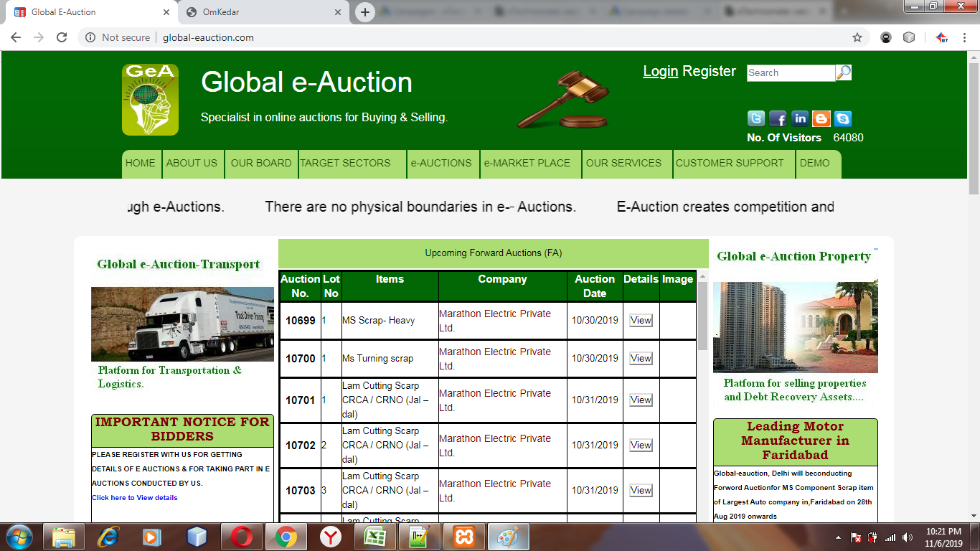Go back with browser back arrow
Viewport: 980px width, 551px height.
coord(16,37)
